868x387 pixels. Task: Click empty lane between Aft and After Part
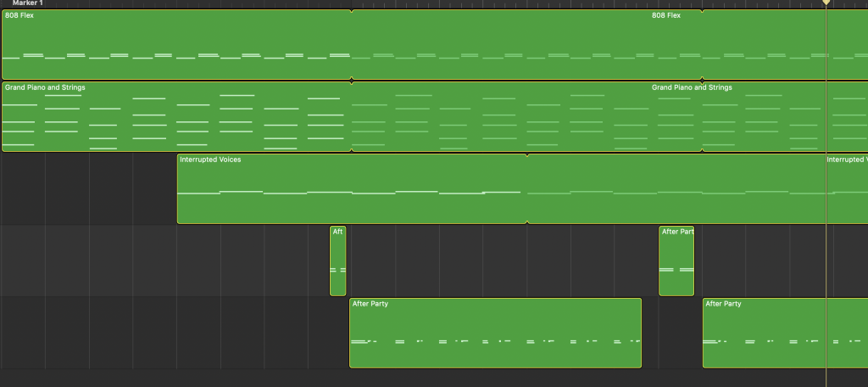[502, 261]
